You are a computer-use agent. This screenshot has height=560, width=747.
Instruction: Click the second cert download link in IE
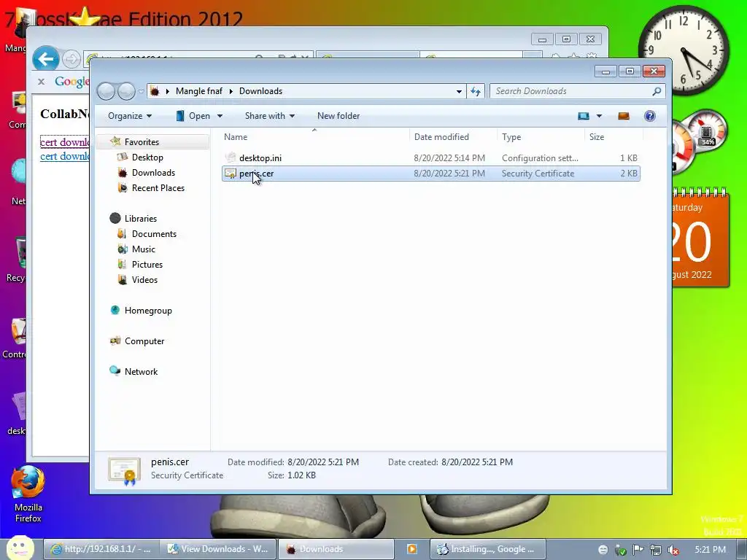[65, 156]
